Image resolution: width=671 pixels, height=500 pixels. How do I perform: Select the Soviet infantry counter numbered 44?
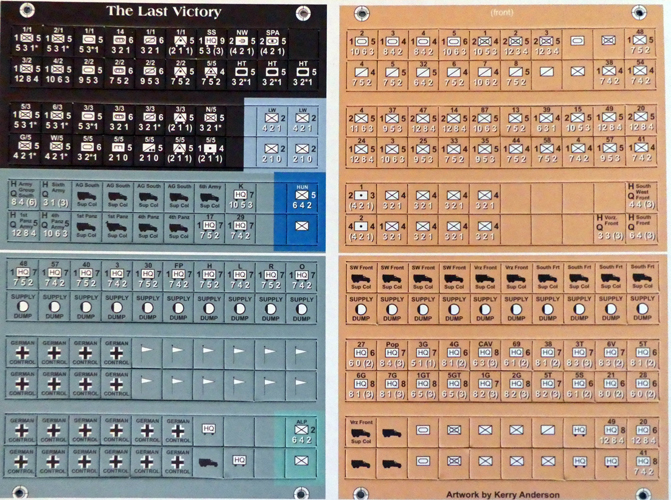[516, 150]
